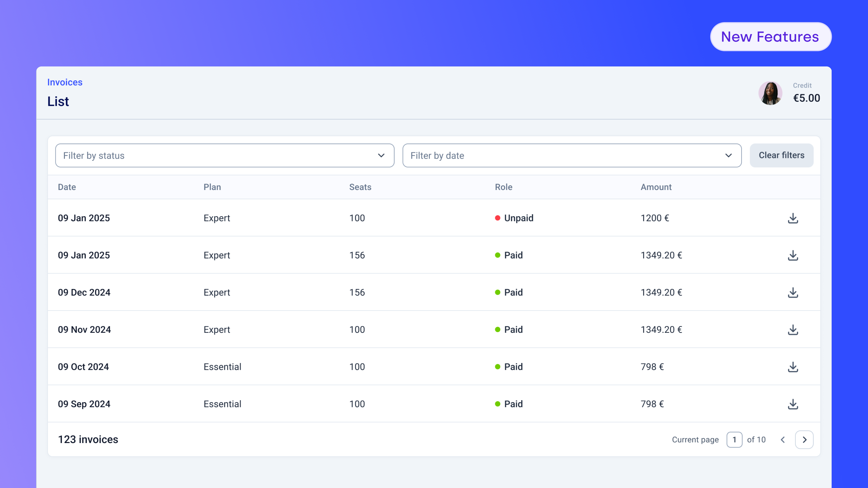Select the Date column header

pos(67,187)
